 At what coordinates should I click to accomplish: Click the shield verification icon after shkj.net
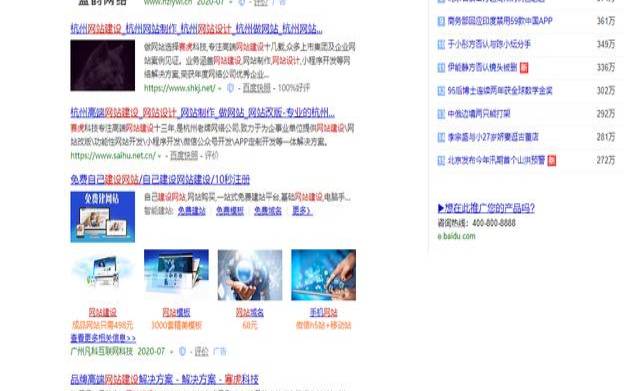(x=230, y=88)
